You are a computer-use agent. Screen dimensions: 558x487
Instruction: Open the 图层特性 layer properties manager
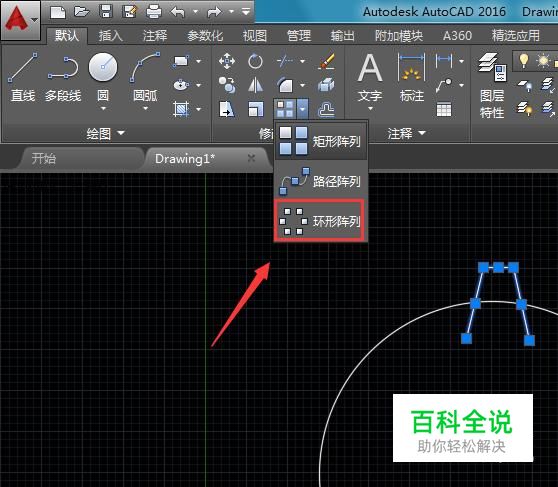(x=492, y=85)
